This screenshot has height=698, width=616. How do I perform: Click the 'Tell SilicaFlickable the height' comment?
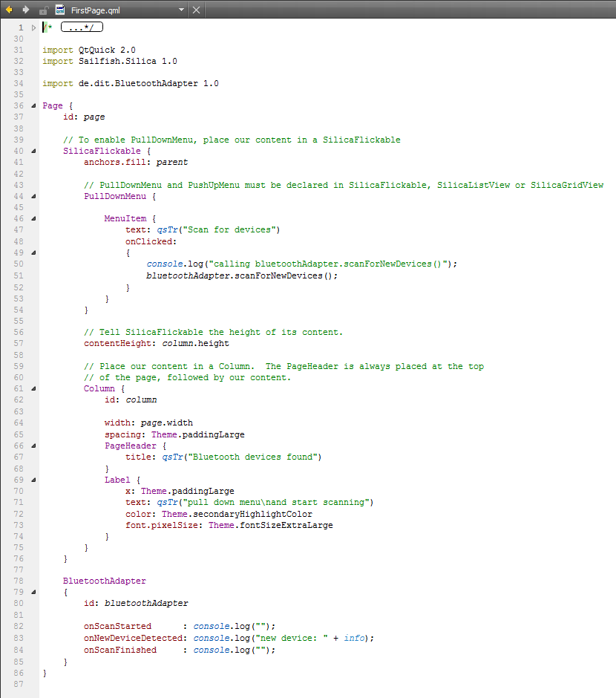click(214, 332)
